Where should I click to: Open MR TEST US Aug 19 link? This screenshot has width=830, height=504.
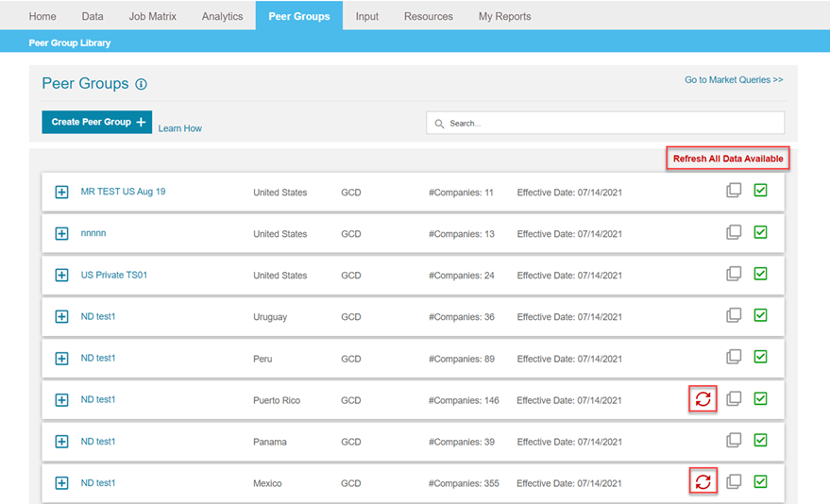pos(123,192)
